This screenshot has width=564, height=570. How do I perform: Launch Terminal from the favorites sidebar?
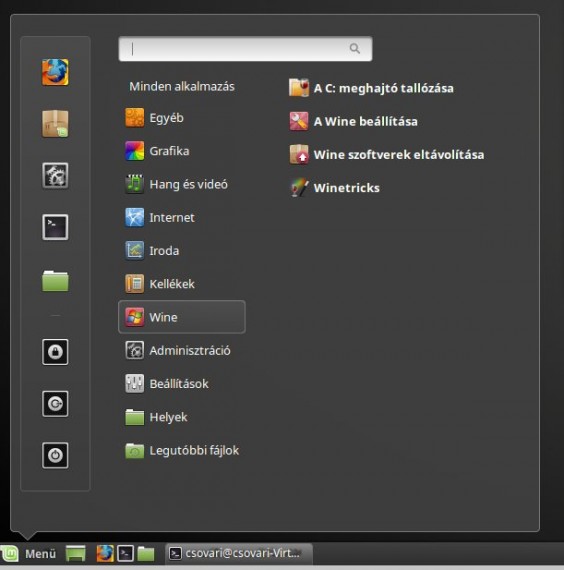(55, 227)
